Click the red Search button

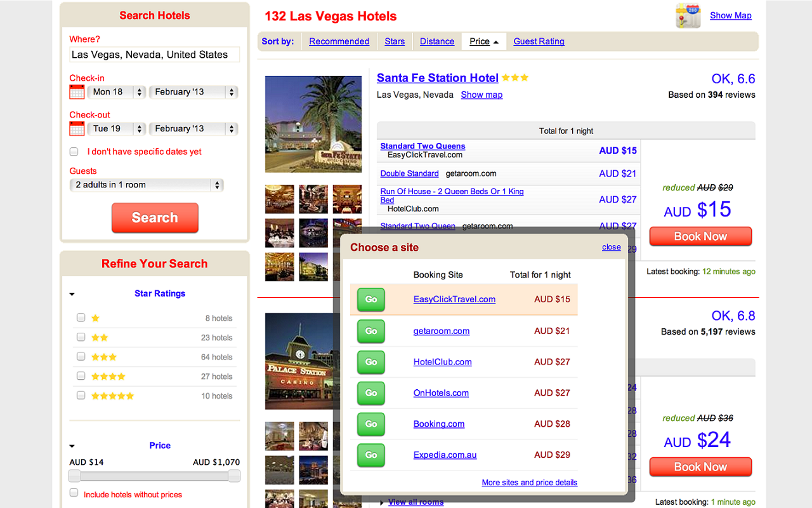(x=155, y=218)
